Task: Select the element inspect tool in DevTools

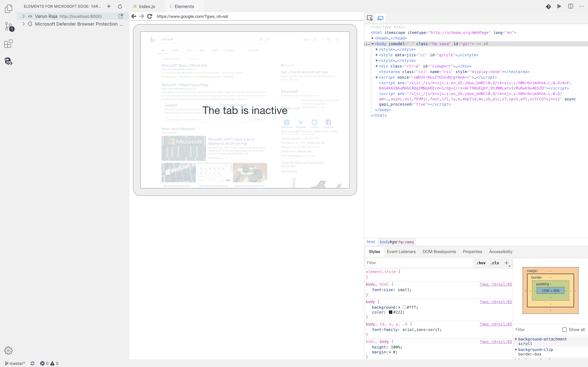Action: coord(370,18)
